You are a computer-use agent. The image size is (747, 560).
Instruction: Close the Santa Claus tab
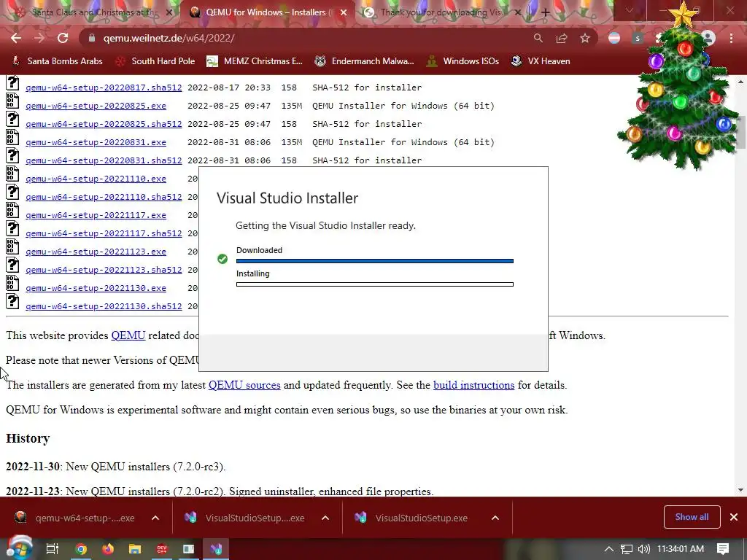(169, 12)
